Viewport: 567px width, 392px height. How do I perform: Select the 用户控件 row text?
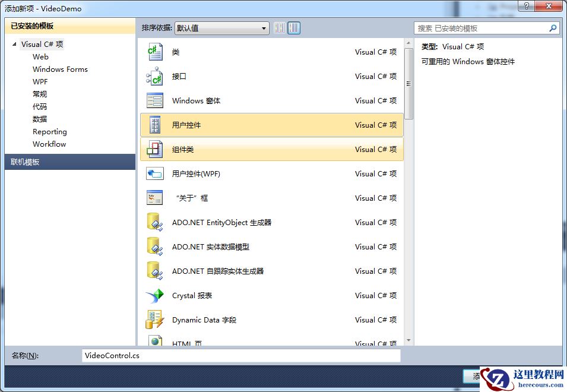[186, 125]
